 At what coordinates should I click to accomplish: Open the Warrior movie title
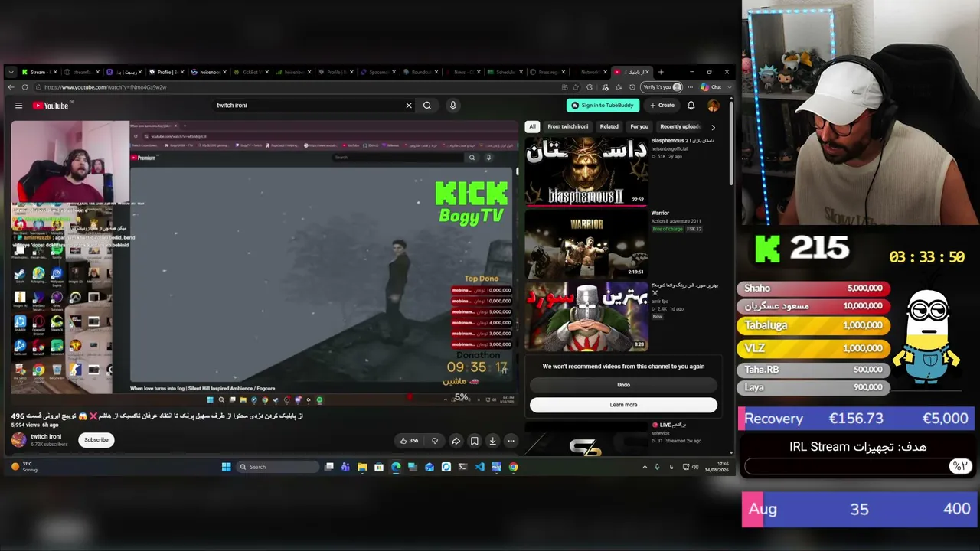click(660, 214)
